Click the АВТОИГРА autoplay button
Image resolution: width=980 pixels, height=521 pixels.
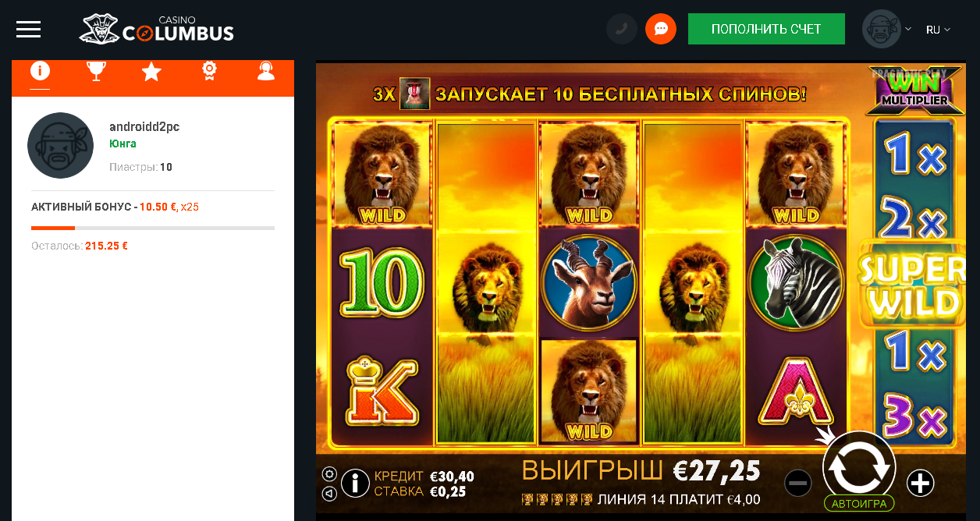tap(859, 503)
